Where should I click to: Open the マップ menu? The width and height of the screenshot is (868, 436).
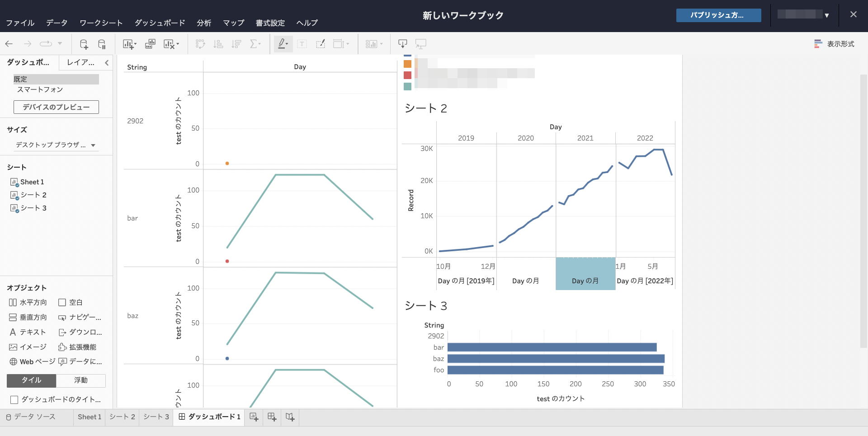(x=233, y=23)
